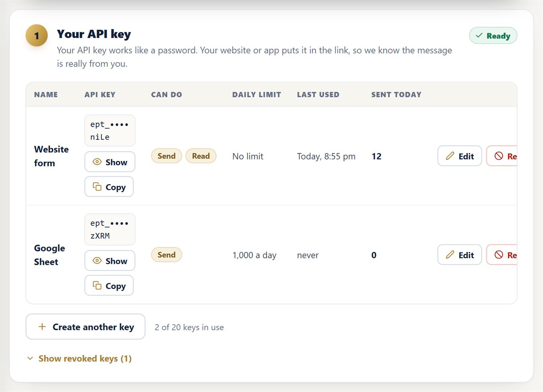This screenshot has width=543, height=392.
Task: Expand Show revoked keys (1)
Action: click(x=79, y=358)
